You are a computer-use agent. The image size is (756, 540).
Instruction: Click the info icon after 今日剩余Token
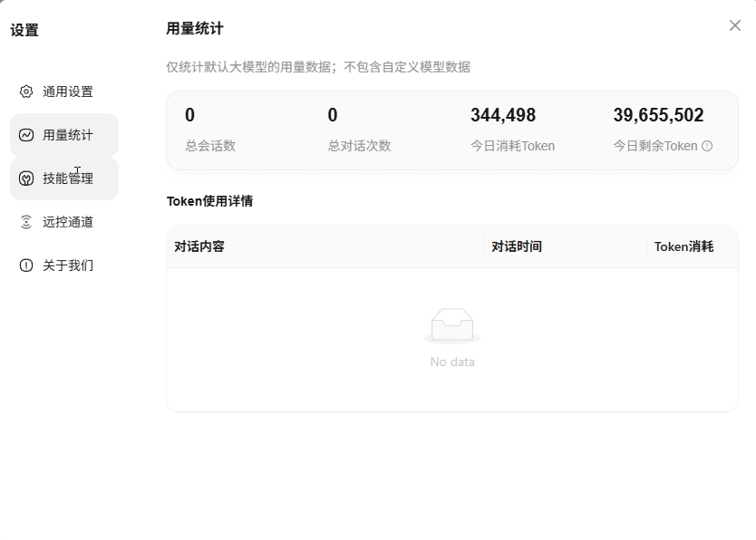pos(706,145)
